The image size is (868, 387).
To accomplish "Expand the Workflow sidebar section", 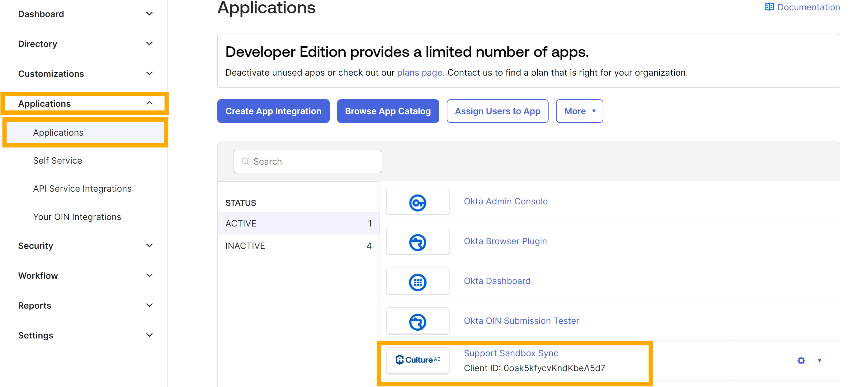I will 149,276.
